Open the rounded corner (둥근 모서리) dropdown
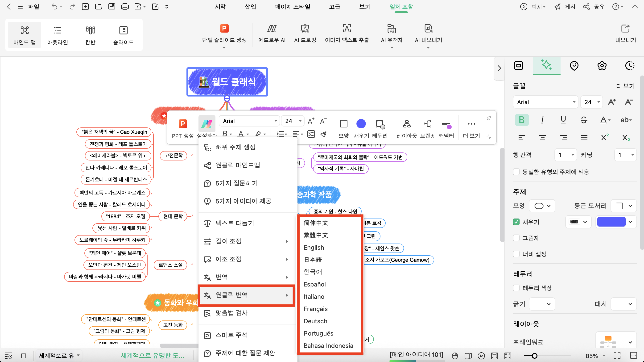This screenshot has height=362, width=644. point(623,206)
